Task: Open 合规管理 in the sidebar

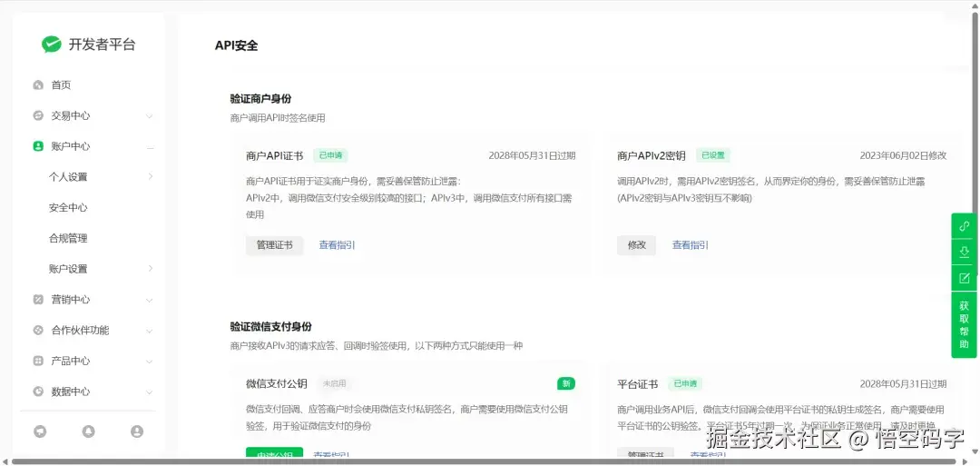Action: tap(68, 238)
